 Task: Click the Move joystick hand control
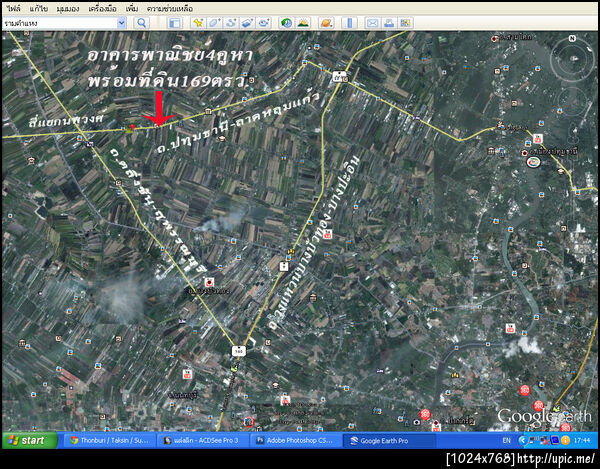tap(572, 101)
